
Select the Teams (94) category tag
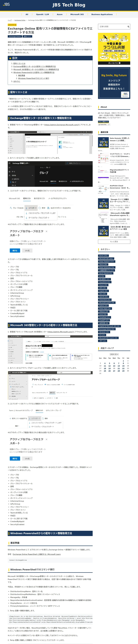tap(103, 264)
